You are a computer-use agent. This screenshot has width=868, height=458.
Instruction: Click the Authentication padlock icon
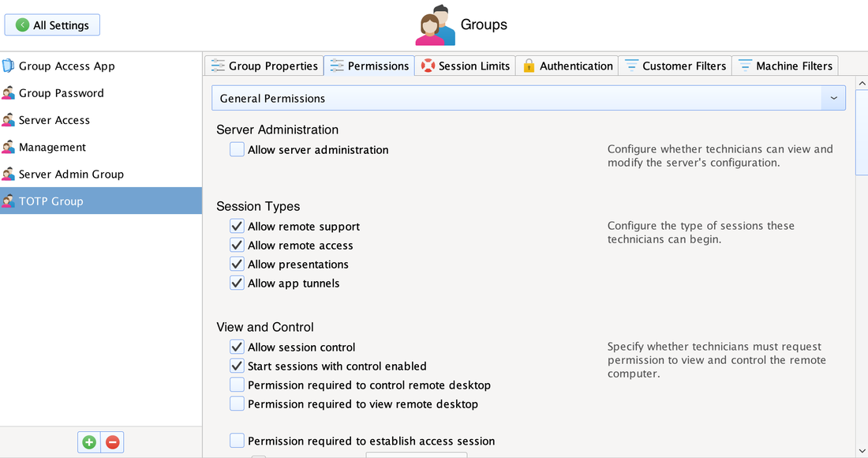tap(529, 66)
